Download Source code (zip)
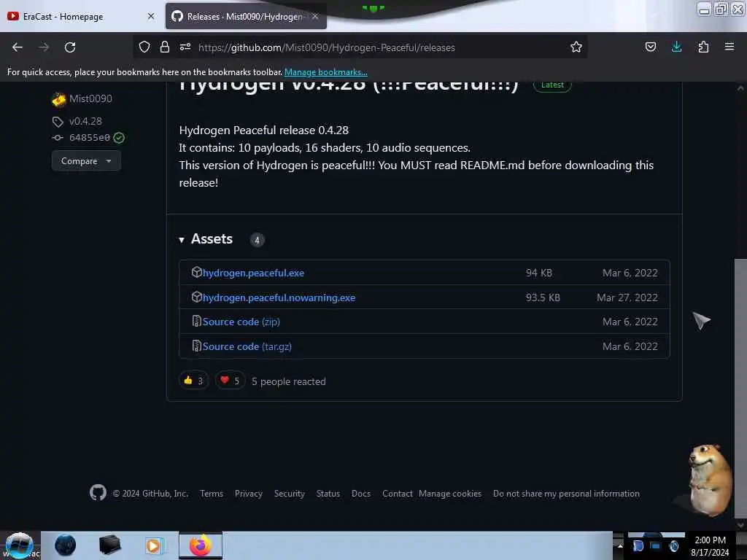Screen dimensions: 747x560 click(241, 322)
